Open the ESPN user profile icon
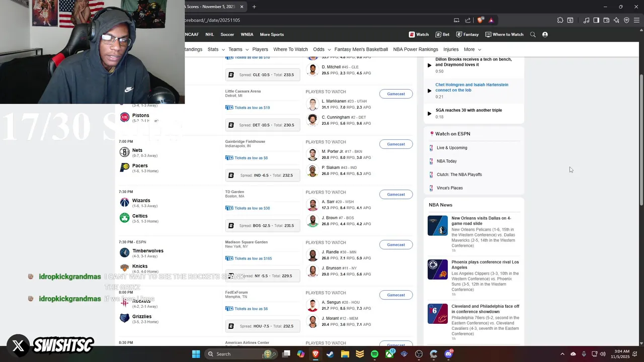The width and height of the screenshot is (644, 362). point(545,34)
